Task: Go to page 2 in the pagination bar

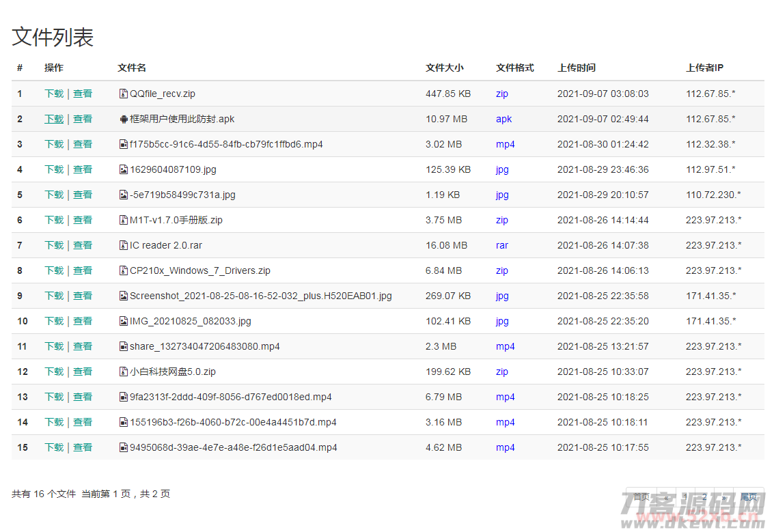Action: tap(704, 497)
